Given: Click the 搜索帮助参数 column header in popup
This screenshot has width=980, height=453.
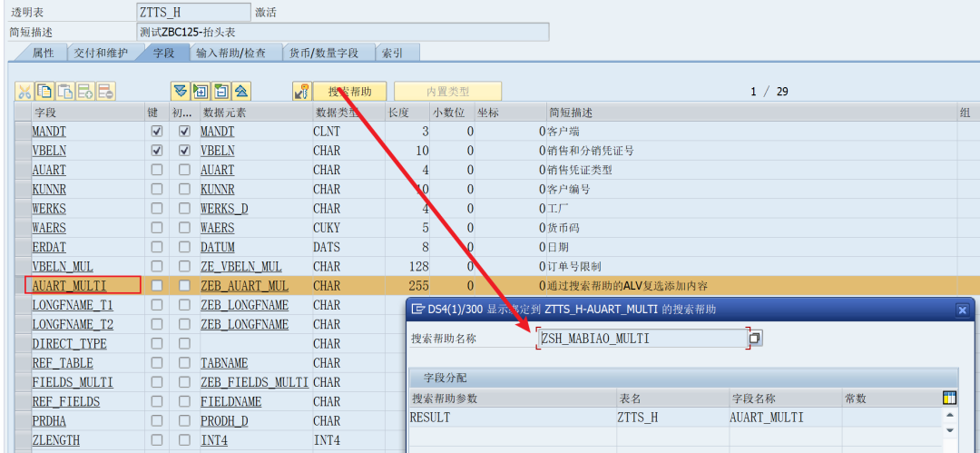Looking at the screenshot, I should pyautogui.click(x=512, y=399).
